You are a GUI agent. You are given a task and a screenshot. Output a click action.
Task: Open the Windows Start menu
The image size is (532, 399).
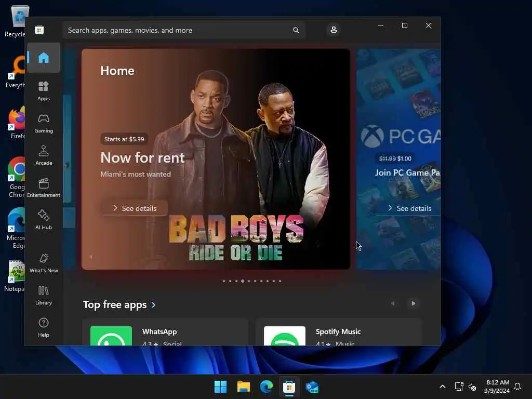[x=220, y=387]
